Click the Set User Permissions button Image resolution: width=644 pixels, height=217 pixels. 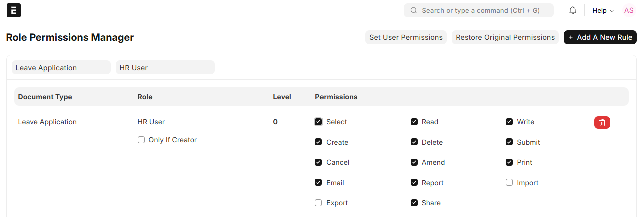click(406, 37)
